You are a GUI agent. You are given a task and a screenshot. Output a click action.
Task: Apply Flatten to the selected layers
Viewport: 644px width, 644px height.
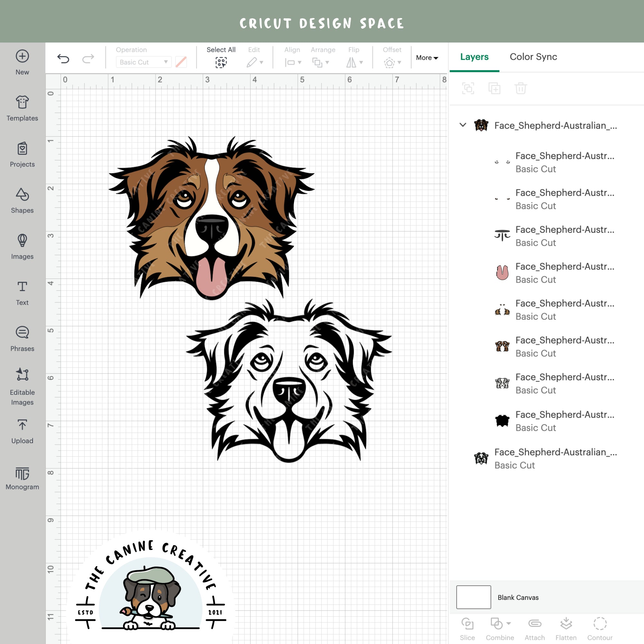(x=566, y=623)
